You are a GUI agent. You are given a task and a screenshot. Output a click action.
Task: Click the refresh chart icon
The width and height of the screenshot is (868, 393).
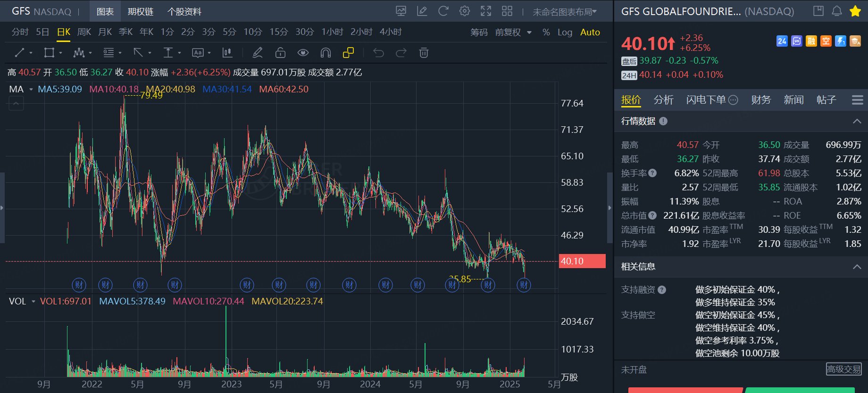pyautogui.click(x=443, y=11)
